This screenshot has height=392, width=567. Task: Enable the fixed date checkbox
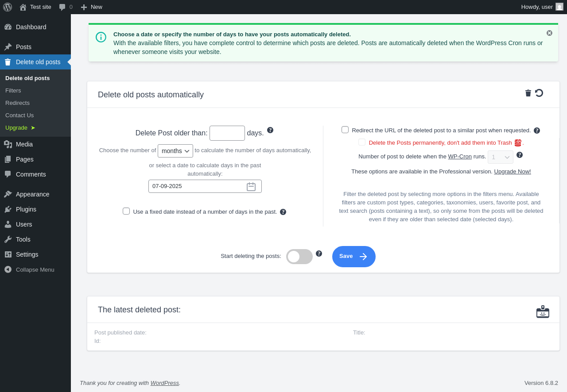click(126, 211)
